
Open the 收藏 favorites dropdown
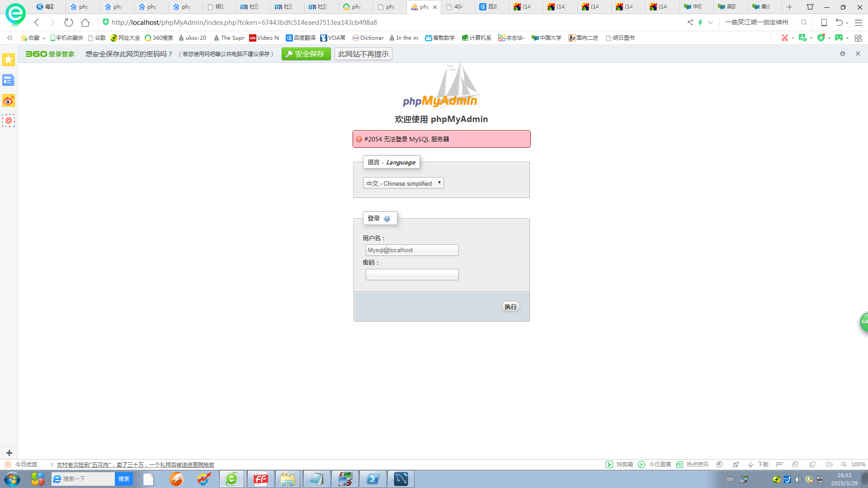click(33, 38)
